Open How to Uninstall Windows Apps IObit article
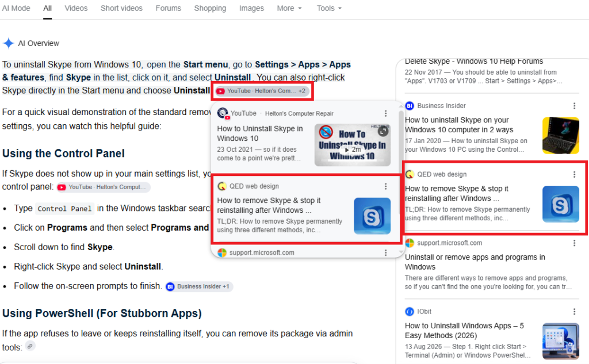The height and width of the screenshot is (364, 589). pyautogui.click(x=464, y=331)
